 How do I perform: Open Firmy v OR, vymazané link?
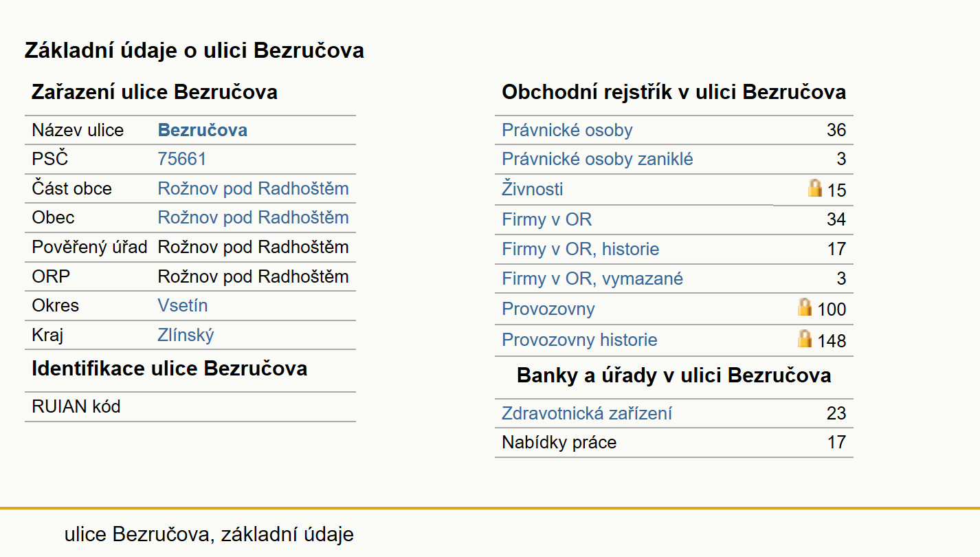click(592, 278)
